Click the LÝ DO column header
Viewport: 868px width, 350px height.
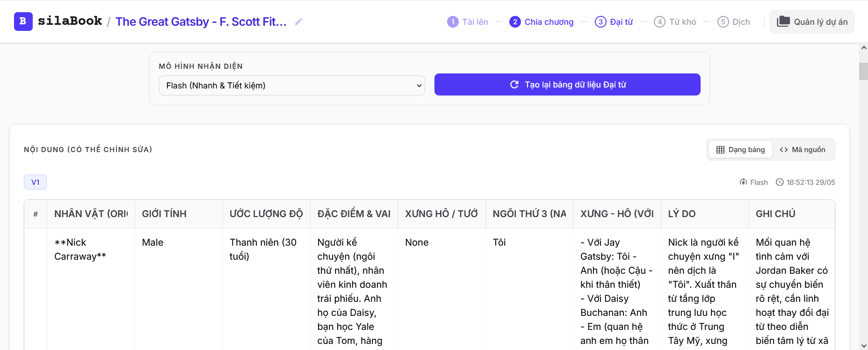click(x=705, y=214)
